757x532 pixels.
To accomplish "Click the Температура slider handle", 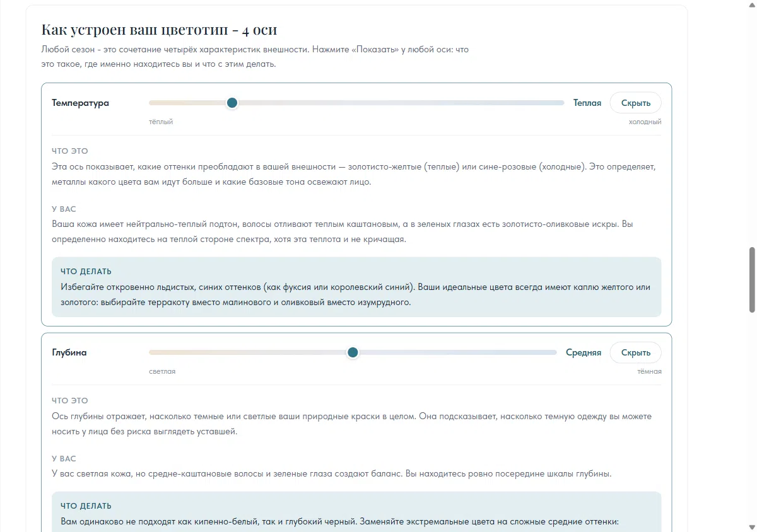I will coord(232,103).
